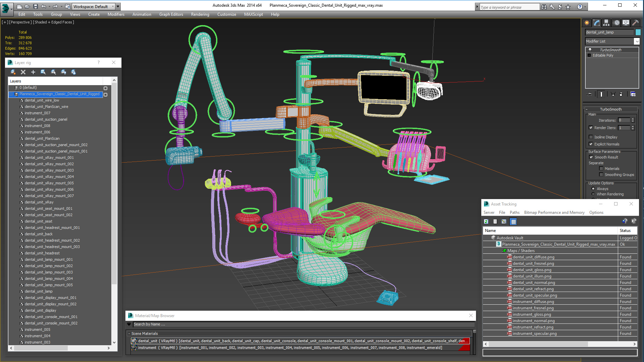Enable Separate by Materials checkbox

point(601,169)
